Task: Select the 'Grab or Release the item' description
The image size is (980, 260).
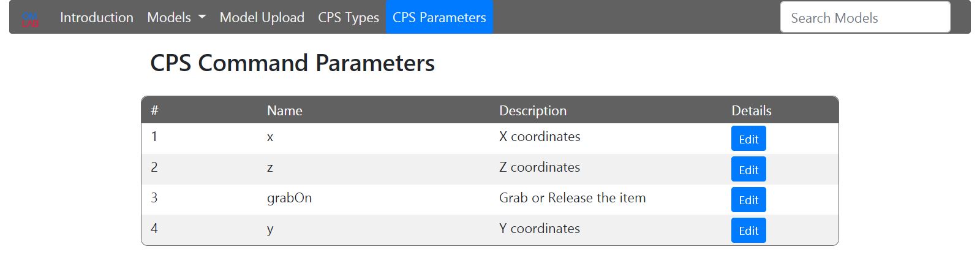Action: click(572, 197)
